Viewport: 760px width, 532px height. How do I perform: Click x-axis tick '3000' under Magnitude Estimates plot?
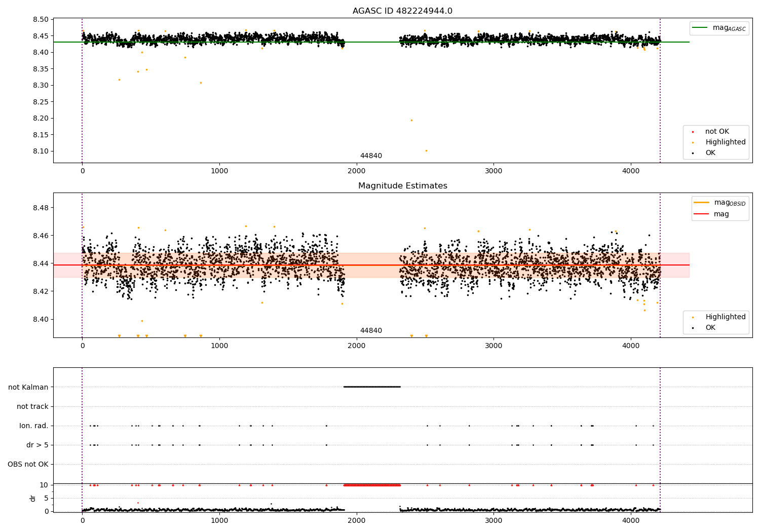[493, 346]
